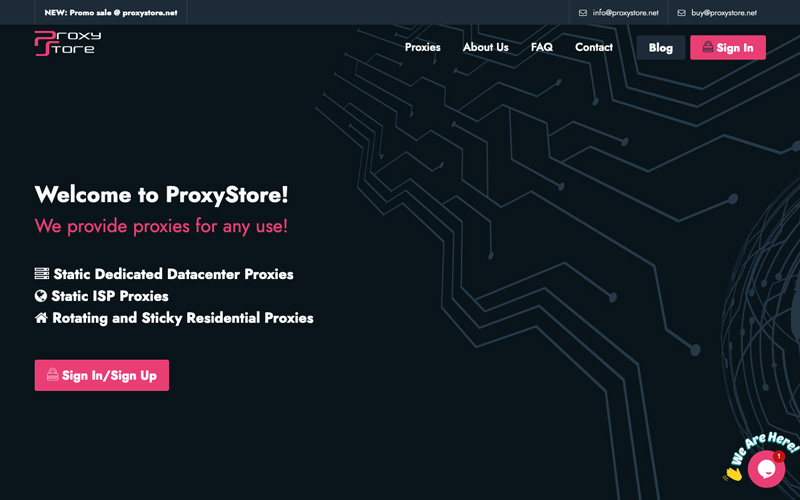Click 'Welcome to ProxyStore!' heading
Image resolution: width=800 pixels, height=500 pixels.
[161, 194]
